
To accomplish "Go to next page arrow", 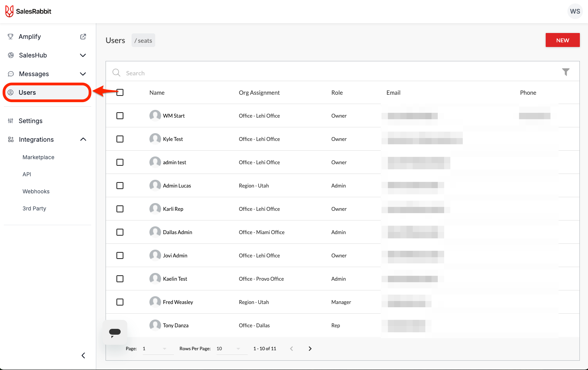I will [310, 349].
